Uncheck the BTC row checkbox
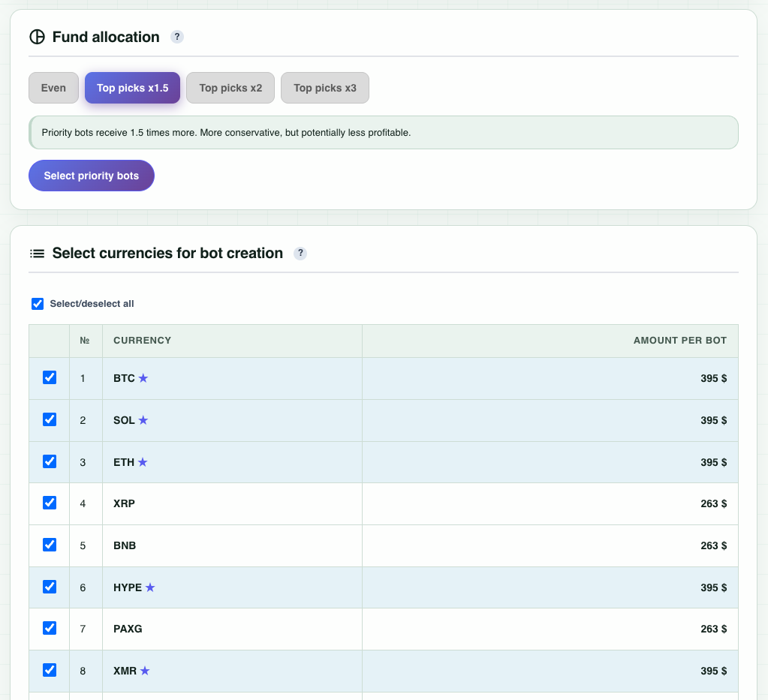Screen dimensions: 768x700 pyautogui.click(x=50, y=377)
